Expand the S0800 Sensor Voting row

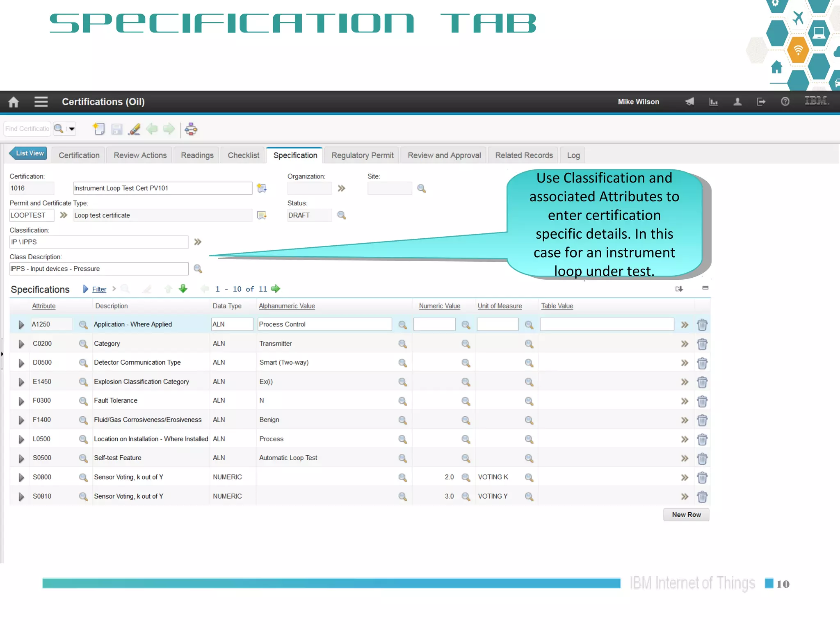21,477
